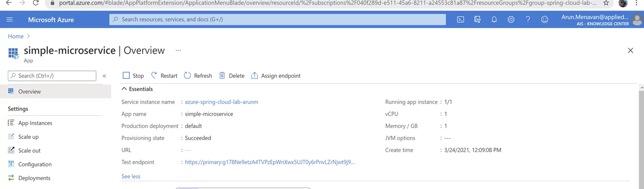Delete the app
Viewport: 644px width, 189px height.
pyautogui.click(x=231, y=76)
